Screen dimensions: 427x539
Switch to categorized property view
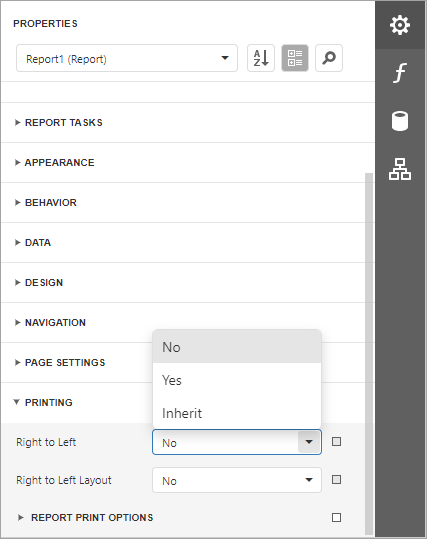pyautogui.click(x=295, y=58)
